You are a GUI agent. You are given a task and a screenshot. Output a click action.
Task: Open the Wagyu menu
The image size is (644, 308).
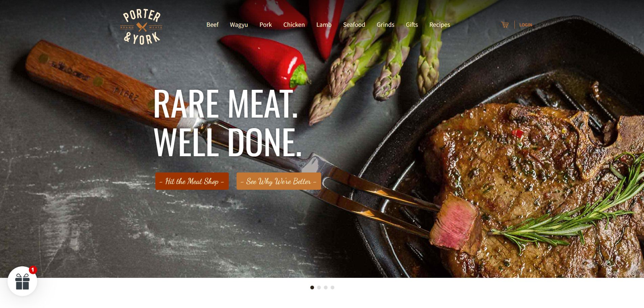239,25
